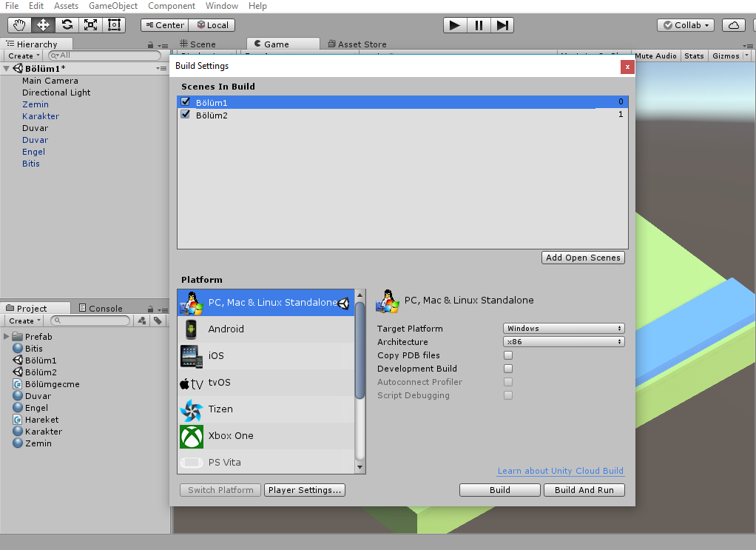Click platform list scrollbar thumb

[x=360, y=349]
